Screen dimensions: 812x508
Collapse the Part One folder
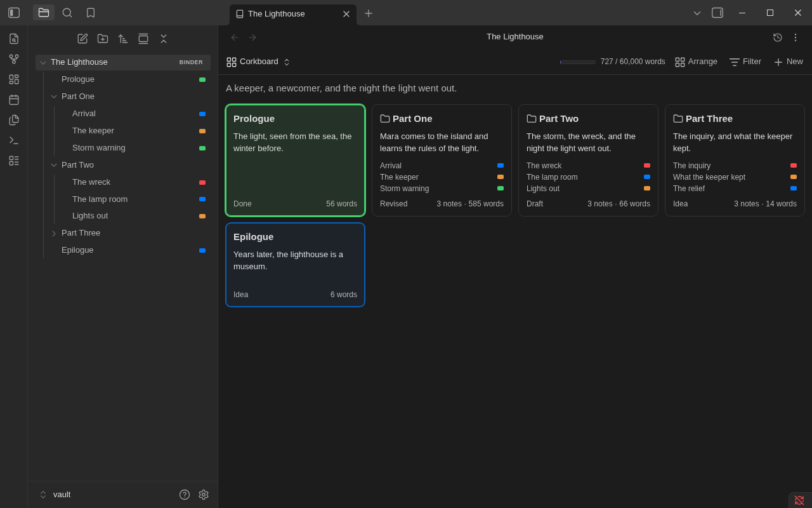pos(54,97)
